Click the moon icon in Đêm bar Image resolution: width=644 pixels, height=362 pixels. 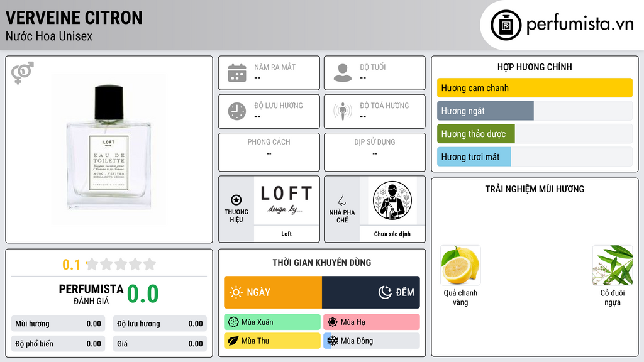click(x=385, y=292)
